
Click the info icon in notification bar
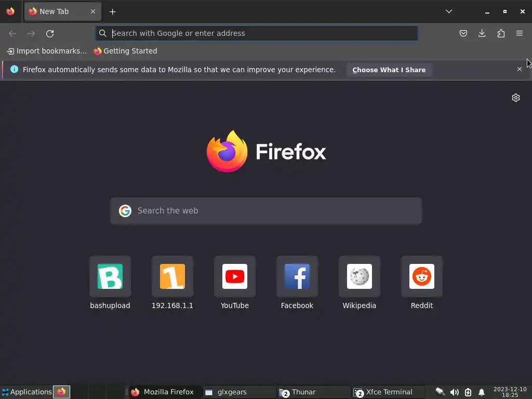click(x=14, y=69)
